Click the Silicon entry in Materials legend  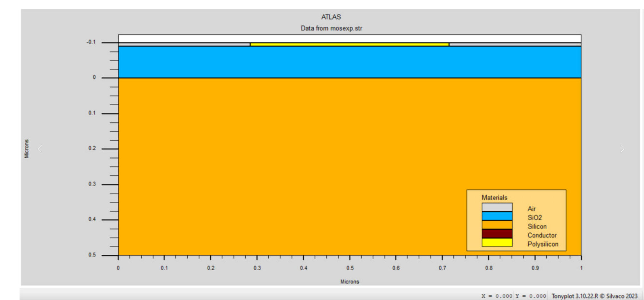[x=537, y=226]
